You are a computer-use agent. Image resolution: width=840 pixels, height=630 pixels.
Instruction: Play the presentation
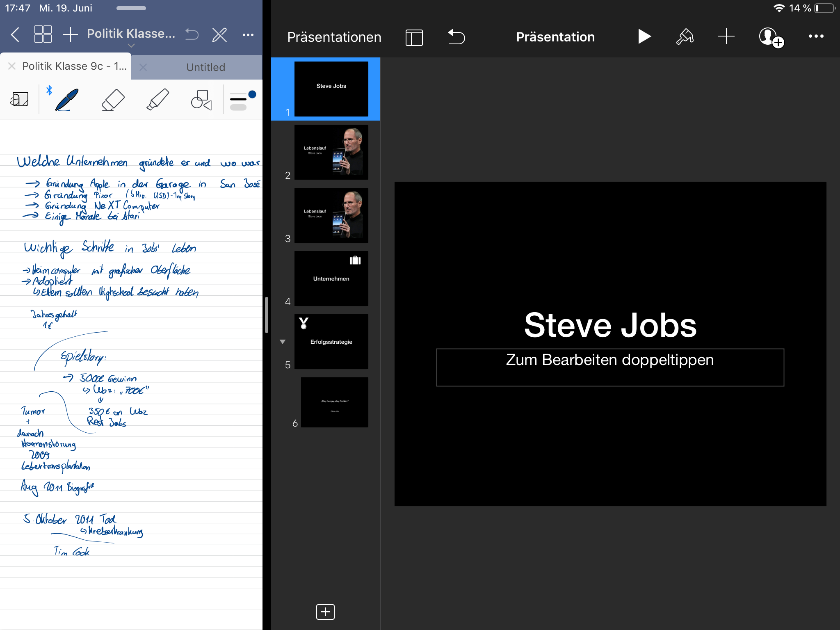coord(644,37)
